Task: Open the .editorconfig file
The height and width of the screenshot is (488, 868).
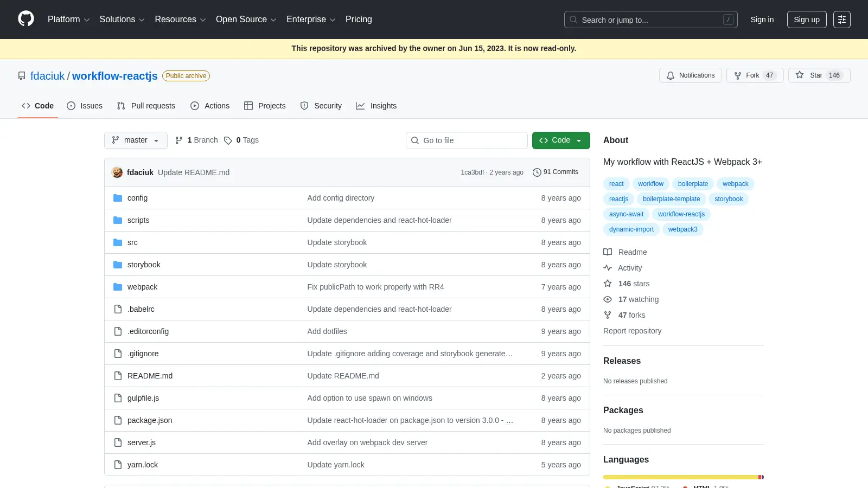Action: 148,331
